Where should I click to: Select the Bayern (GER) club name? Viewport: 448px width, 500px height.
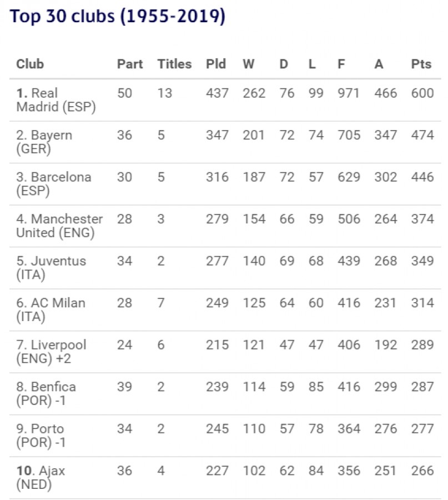44,142
